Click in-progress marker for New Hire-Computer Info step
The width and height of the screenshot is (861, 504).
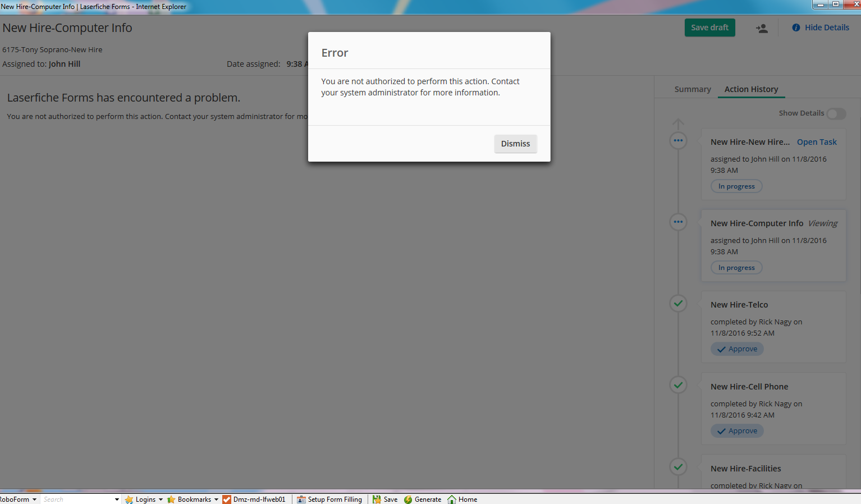[678, 222]
